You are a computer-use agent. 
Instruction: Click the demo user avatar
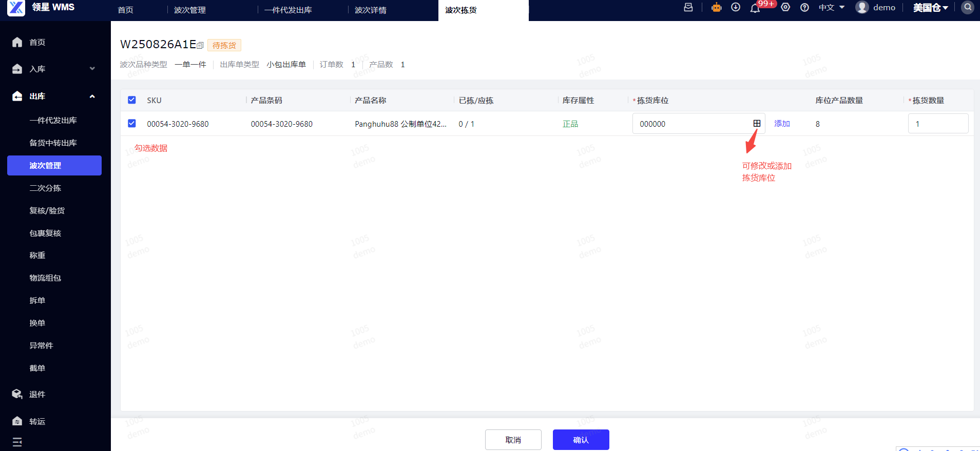(862, 7)
